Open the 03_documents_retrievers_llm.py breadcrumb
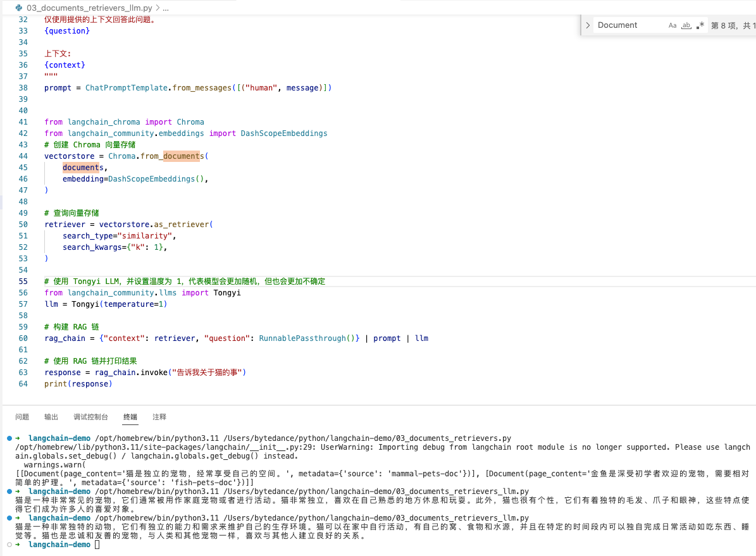This screenshot has height=556, width=756. (89, 8)
